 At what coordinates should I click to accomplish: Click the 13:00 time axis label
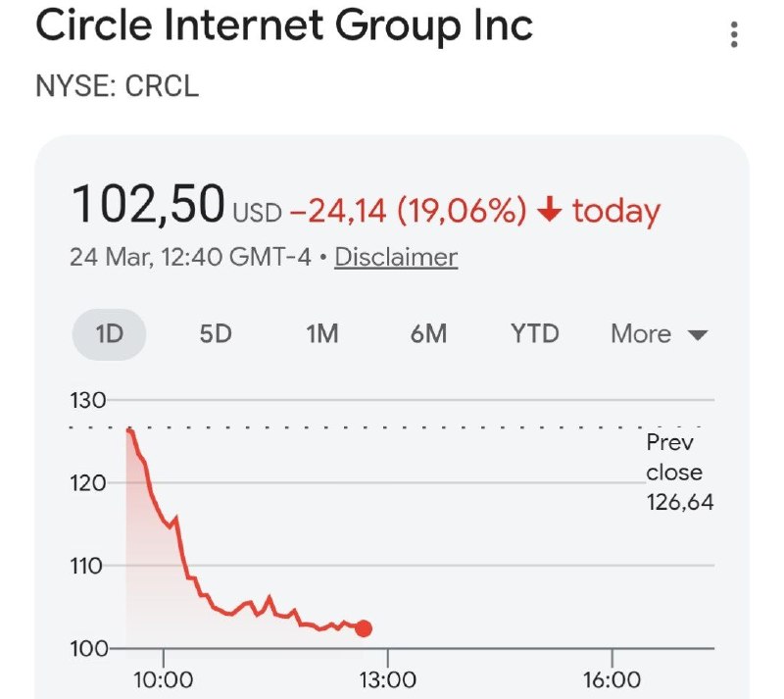(x=386, y=677)
